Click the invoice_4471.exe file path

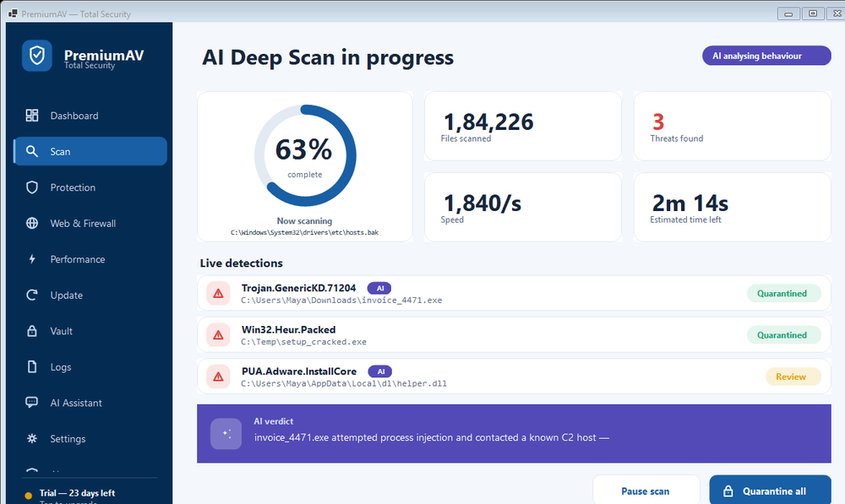(x=341, y=301)
